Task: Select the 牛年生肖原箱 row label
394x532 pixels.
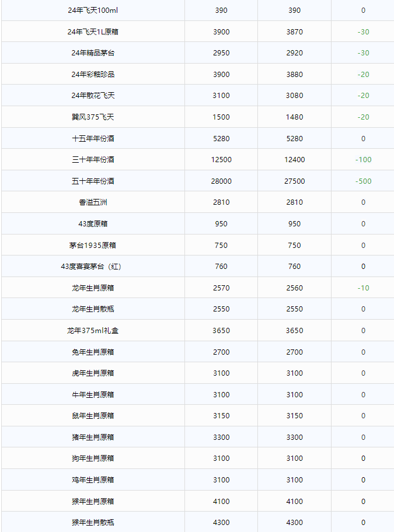Action: (93, 394)
